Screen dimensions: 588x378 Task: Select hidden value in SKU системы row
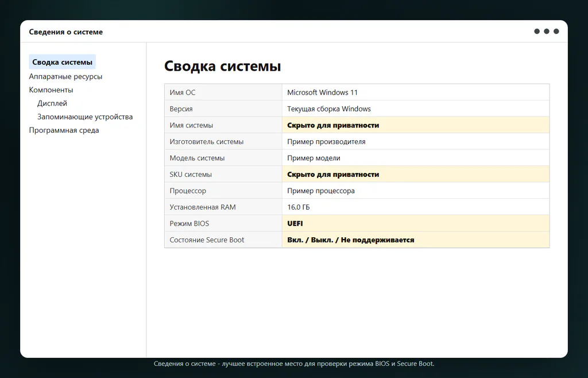(x=416, y=175)
